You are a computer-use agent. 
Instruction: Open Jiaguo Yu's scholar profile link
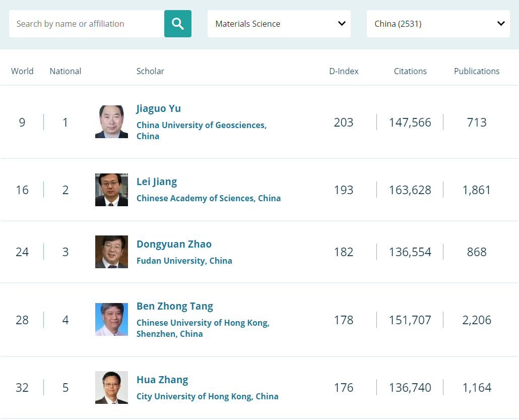pyautogui.click(x=158, y=108)
